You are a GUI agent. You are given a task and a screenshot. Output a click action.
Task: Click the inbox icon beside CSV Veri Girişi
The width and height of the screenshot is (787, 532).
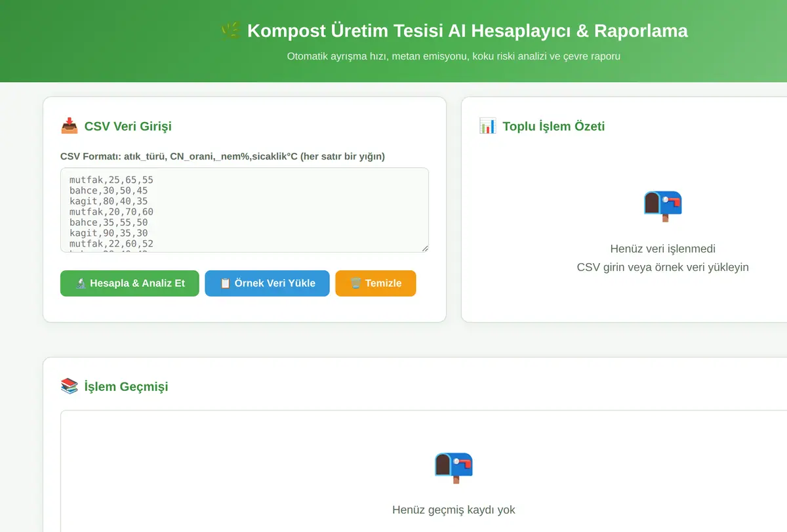[x=70, y=126]
